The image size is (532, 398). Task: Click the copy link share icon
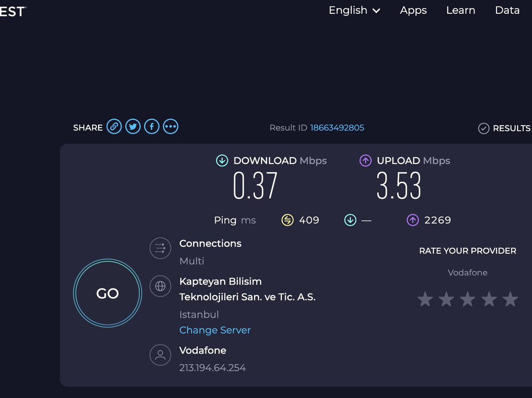pos(114,127)
